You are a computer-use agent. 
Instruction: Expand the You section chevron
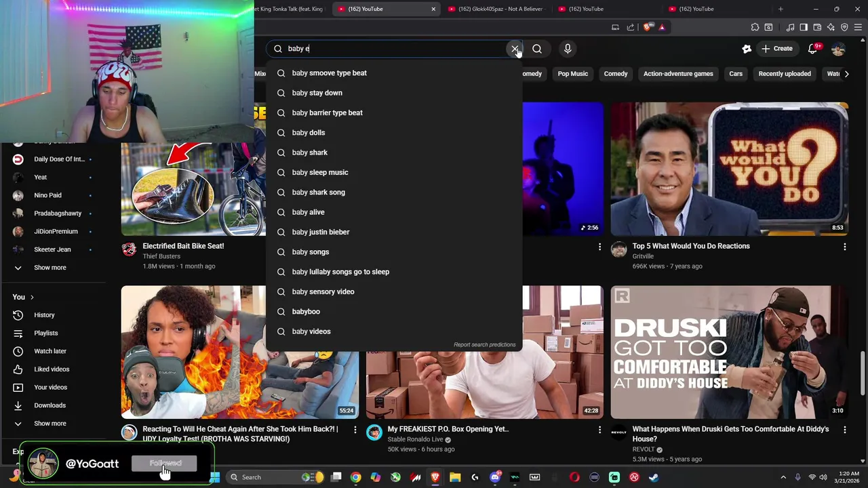[31, 298]
